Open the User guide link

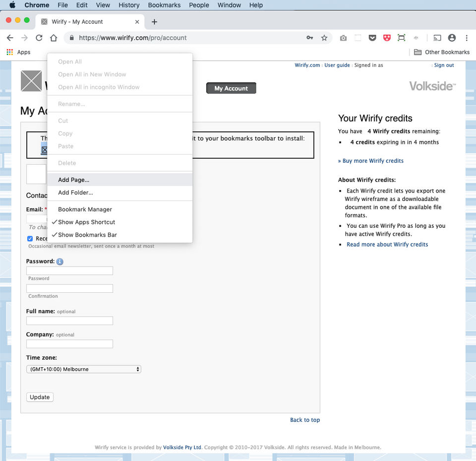337,65
